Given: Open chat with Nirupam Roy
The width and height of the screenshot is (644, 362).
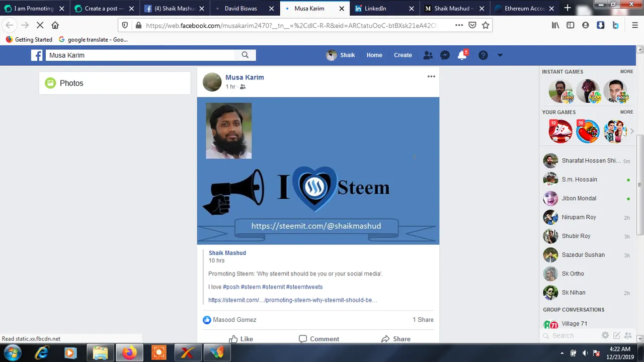Looking at the screenshot, I should tap(587, 217).
